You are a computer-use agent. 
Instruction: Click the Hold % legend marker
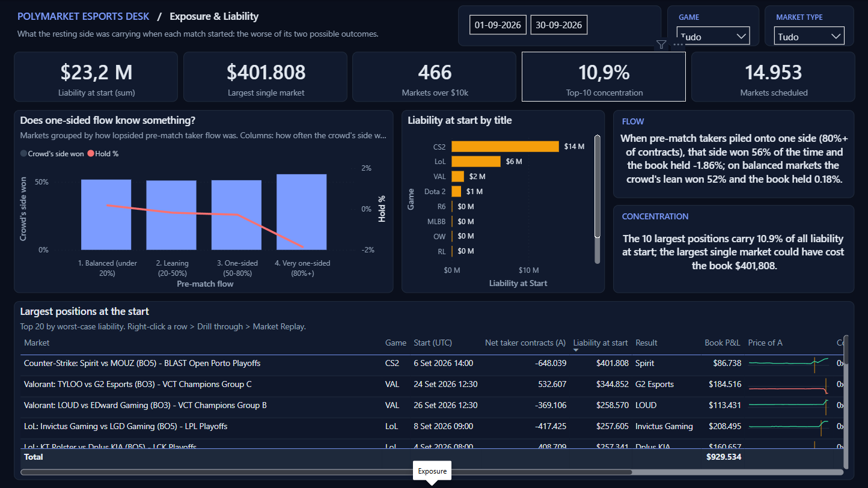click(91, 154)
